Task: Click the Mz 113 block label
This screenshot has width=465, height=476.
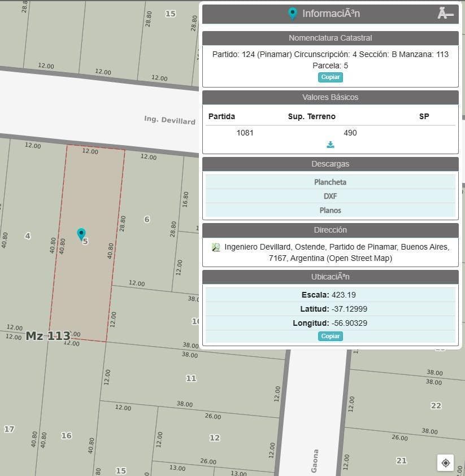Action: pyautogui.click(x=48, y=336)
